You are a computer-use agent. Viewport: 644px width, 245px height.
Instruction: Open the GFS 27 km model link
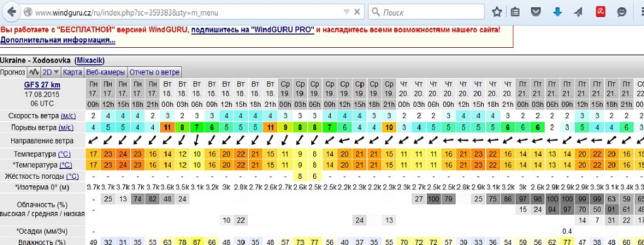[x=42, y=85]
